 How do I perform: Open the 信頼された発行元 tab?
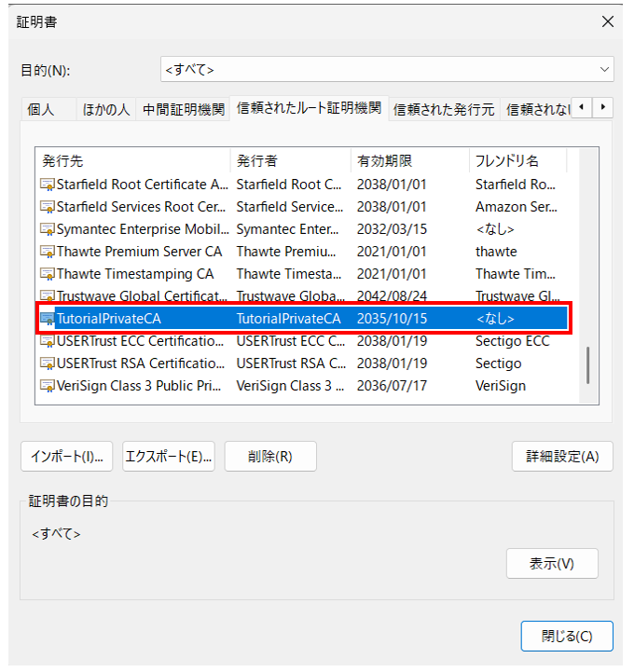click(443, 109)
